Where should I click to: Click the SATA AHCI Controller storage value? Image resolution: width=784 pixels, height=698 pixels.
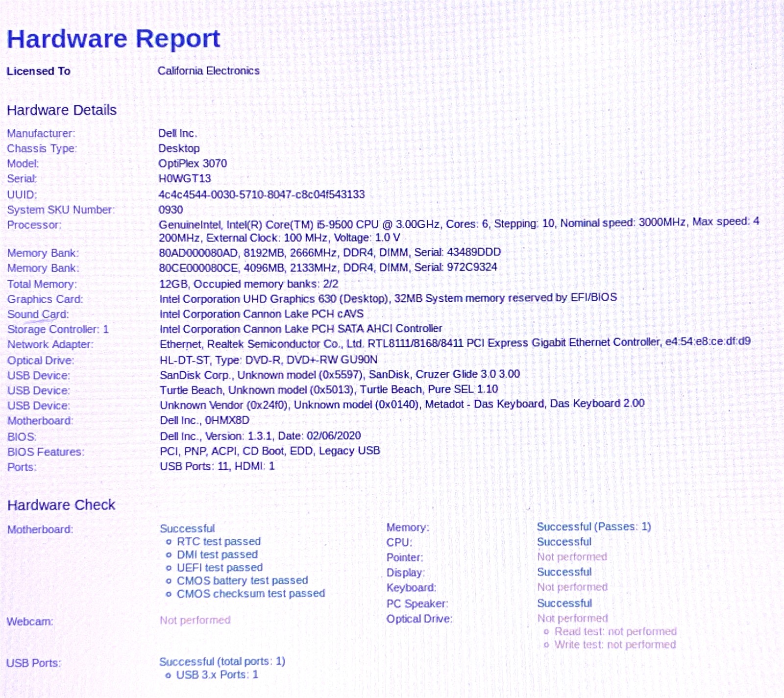(x=301, y=329)
